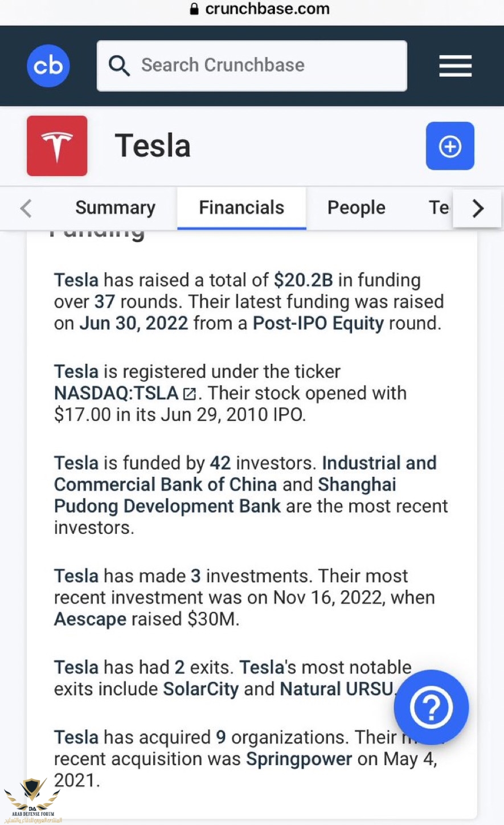This screenshot has height=825, width=504.
Task: Select the Financials tab
Action: coord(241,207)
